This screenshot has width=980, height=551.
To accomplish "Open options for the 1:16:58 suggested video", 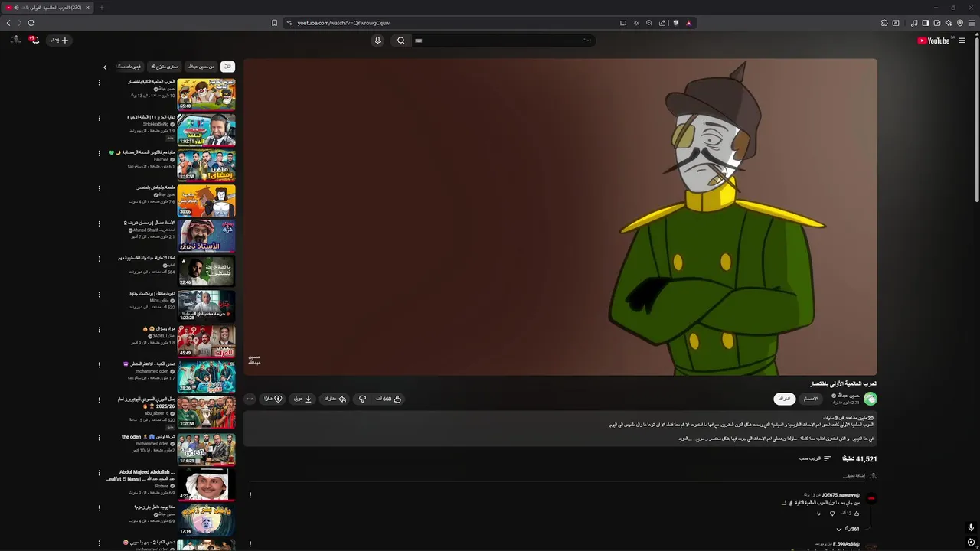I will (x=99, y=153).
